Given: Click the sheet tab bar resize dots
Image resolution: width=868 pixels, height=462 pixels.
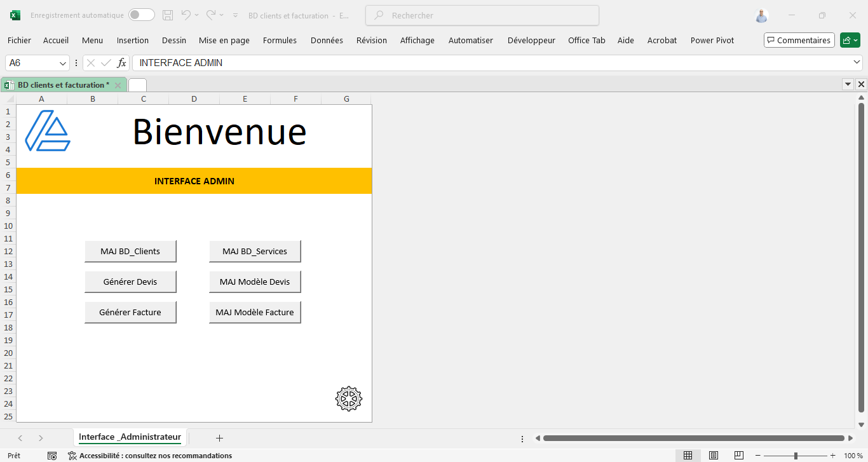Looking at the screenshot, I should point(522,438).
